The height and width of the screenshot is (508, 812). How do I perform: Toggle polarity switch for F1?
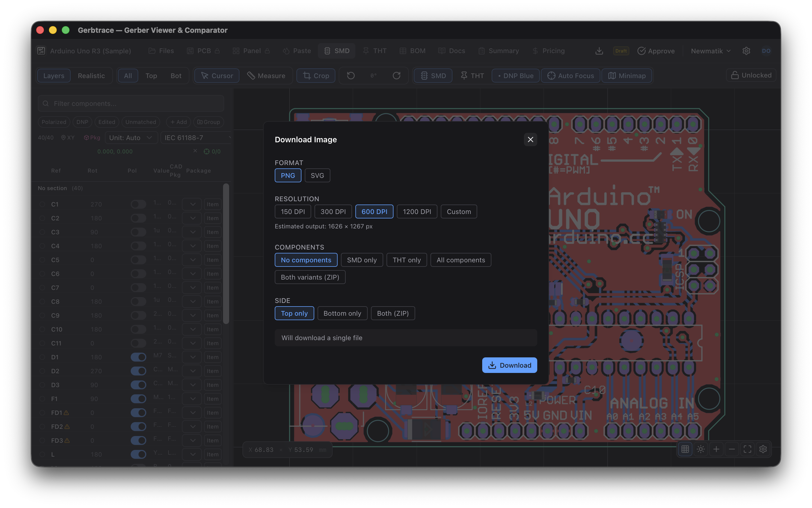coord(138,399)
